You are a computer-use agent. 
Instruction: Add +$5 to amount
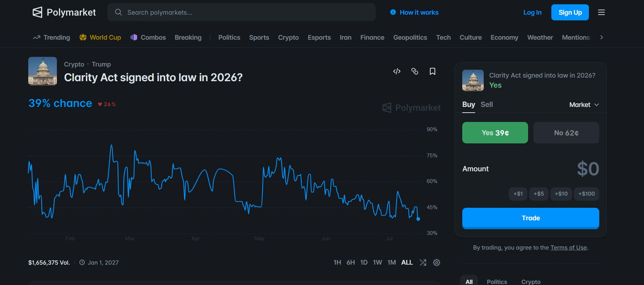539,194
